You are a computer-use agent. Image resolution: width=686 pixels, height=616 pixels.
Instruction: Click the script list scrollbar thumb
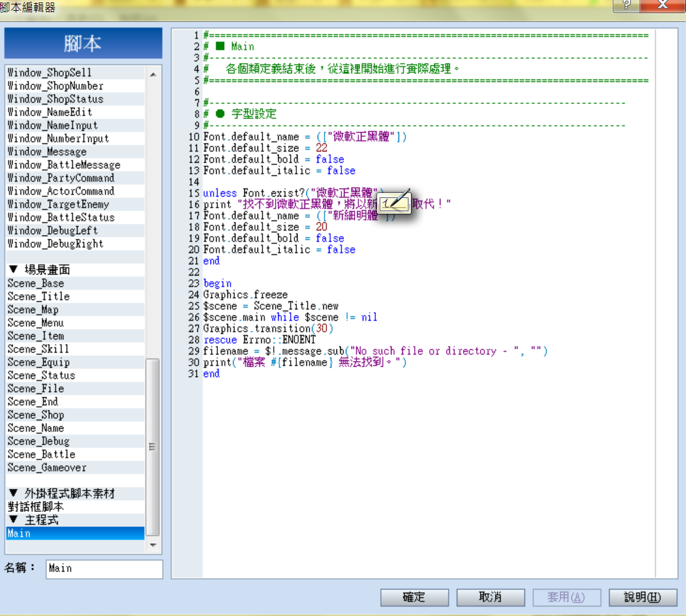coord(152,447)
